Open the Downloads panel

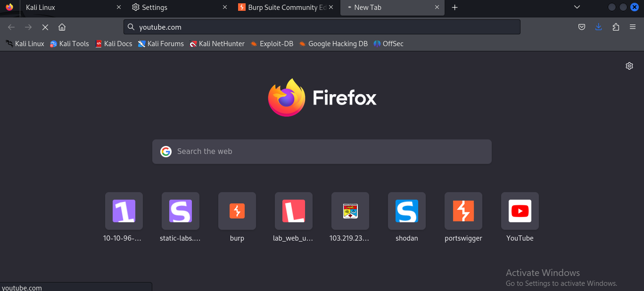[599, 27]
